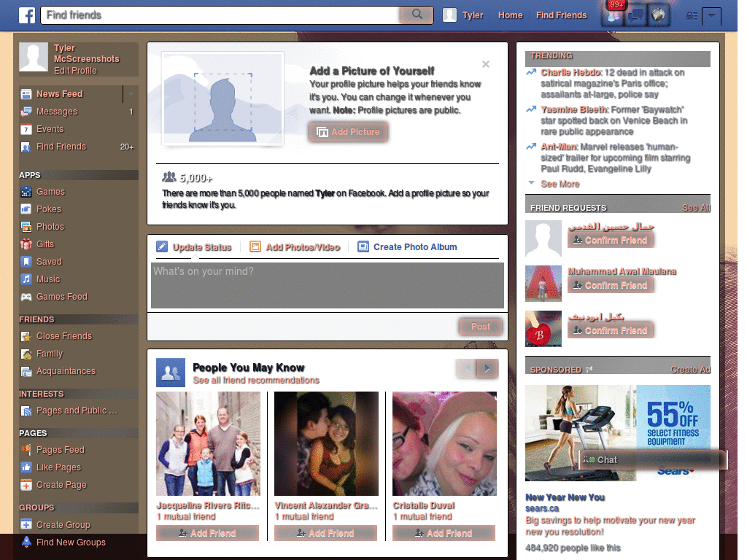Add Cristalle Duval as friend
This screenshot has height=560, width=747.
pos(444,533)
